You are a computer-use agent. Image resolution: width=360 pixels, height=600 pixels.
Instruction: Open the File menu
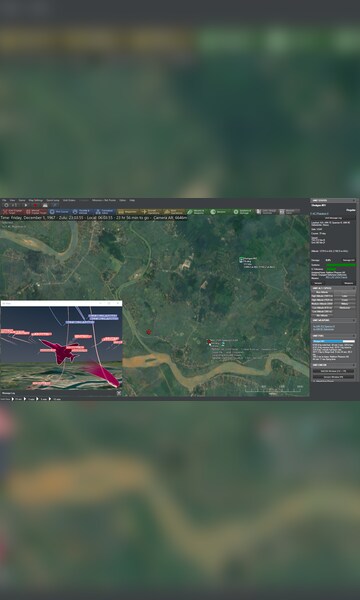[x=4, y=200]
